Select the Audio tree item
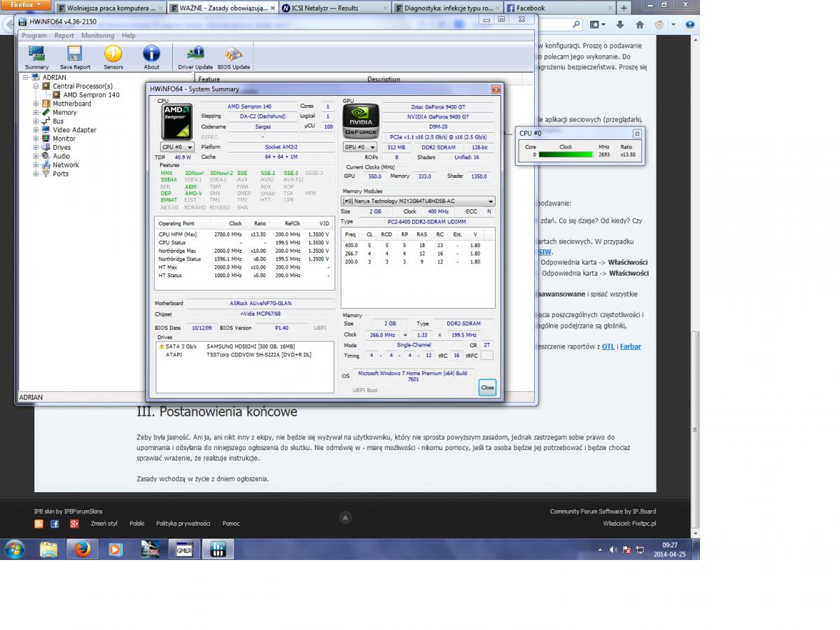 pos(62,156)
